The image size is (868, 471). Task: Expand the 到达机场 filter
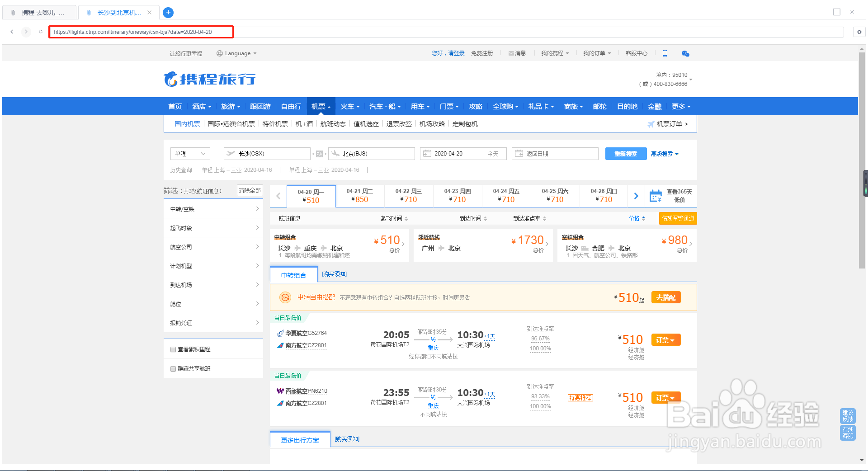213,285
